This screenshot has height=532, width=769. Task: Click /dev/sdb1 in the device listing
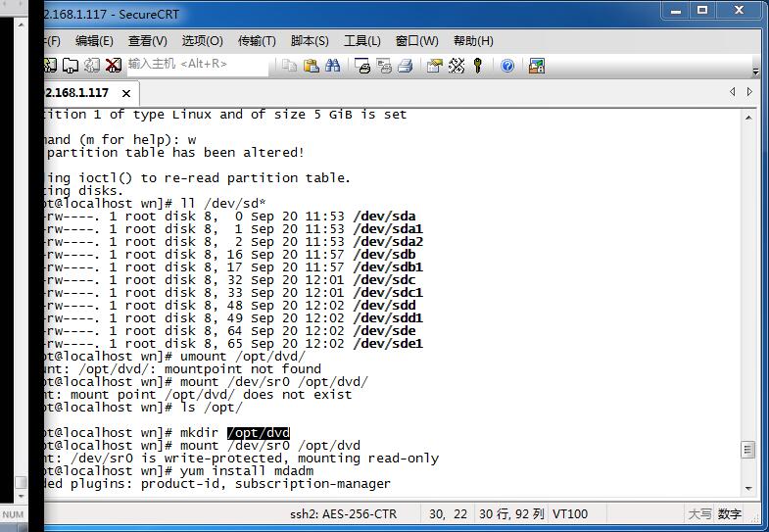coord(388,267)
